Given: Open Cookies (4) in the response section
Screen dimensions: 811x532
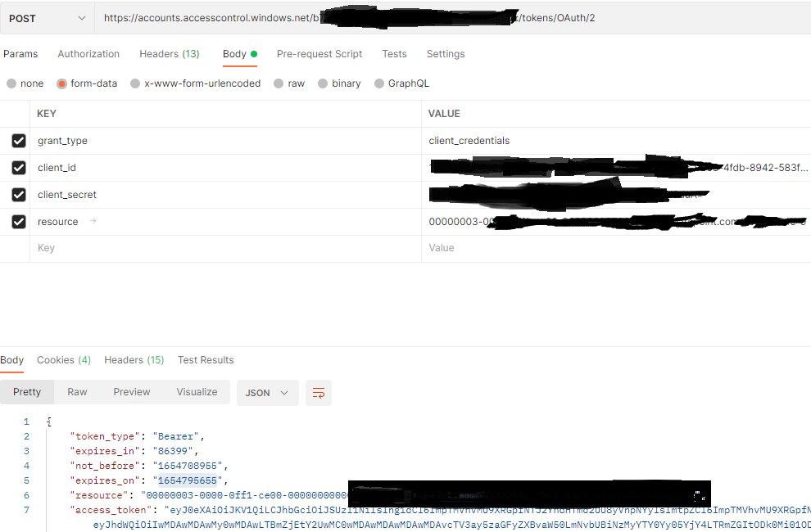Looking at the screenshot, I should point(64,360).
